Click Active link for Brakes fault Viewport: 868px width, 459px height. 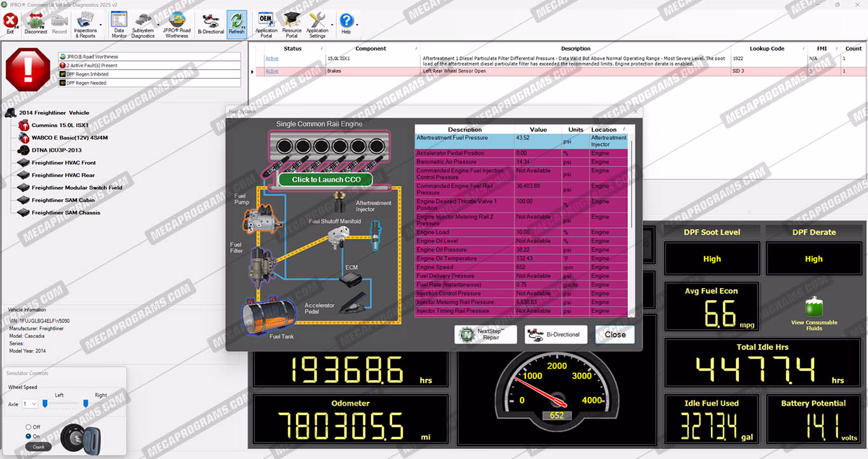pos(272,71)
